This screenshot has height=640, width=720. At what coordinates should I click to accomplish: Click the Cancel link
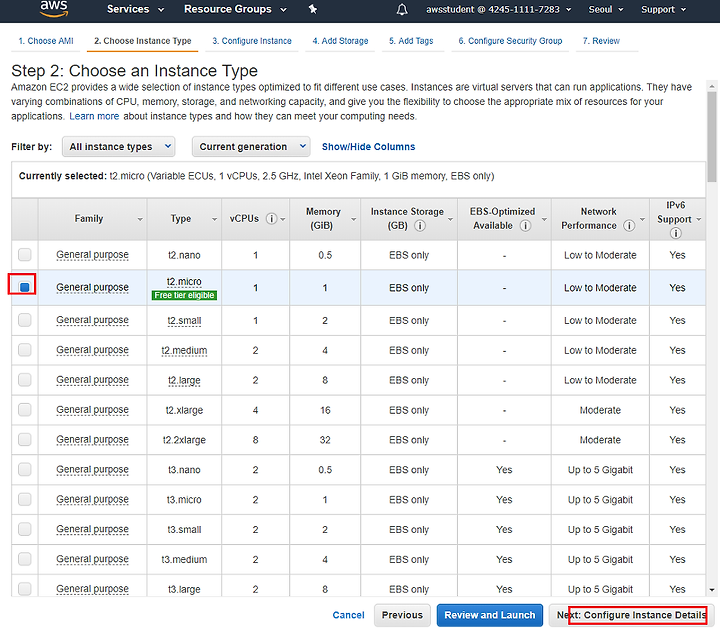tap(349, 615)
